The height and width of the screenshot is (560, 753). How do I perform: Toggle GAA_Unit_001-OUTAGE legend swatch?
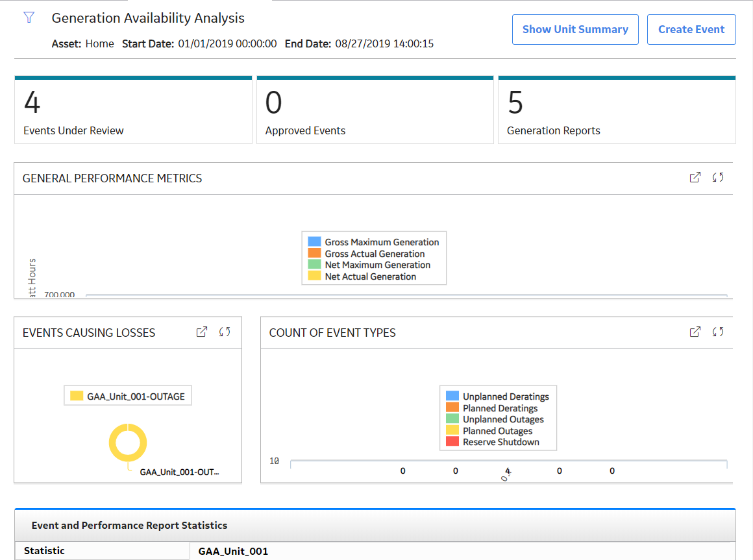click(77, 396)
